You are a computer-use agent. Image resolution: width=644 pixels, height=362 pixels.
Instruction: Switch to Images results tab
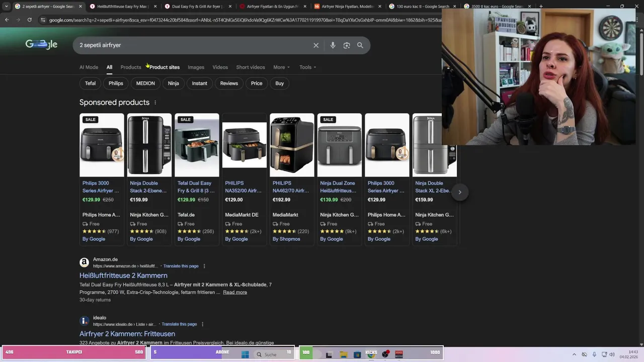(196, 67)
